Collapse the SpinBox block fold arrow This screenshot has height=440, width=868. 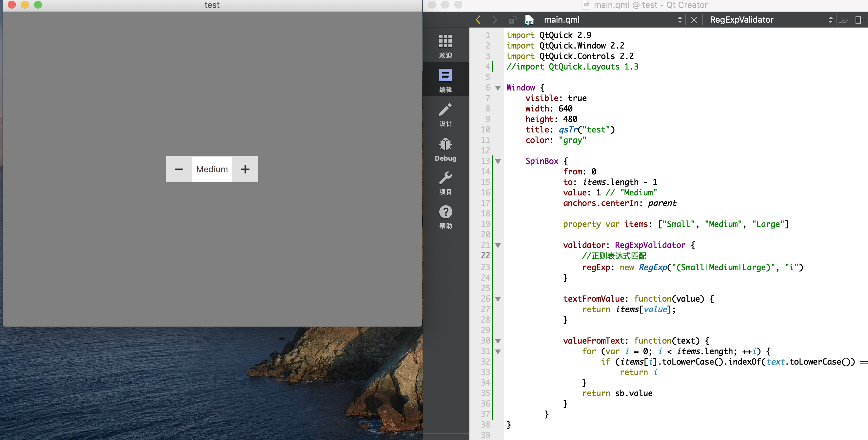tap(498, 161)
